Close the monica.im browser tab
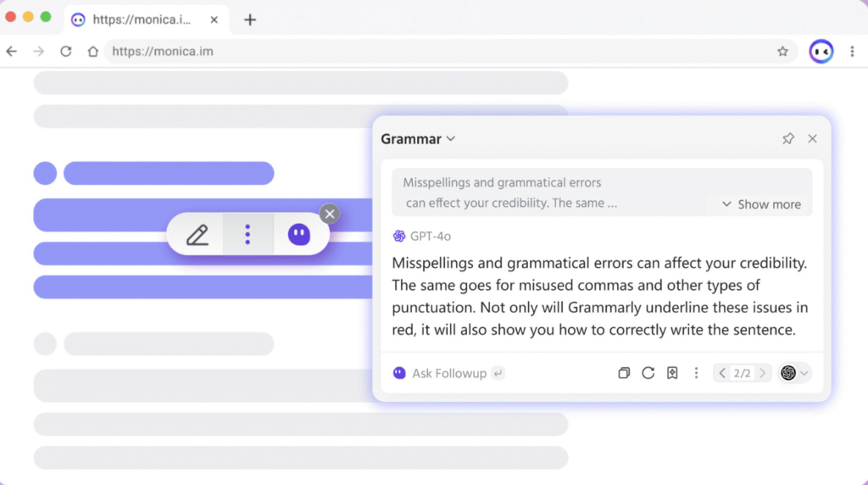The image size is (868, 485). (x=214, y=20)
